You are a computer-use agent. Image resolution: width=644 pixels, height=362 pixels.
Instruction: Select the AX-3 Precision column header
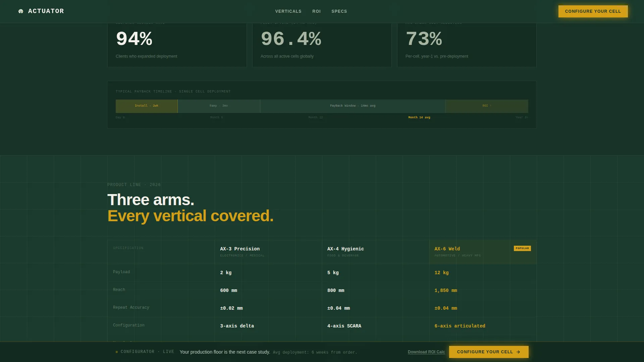pos(268,252)
